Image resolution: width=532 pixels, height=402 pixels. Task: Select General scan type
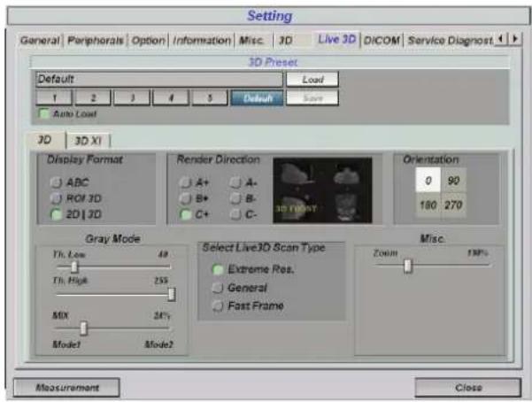click(218, 288)
